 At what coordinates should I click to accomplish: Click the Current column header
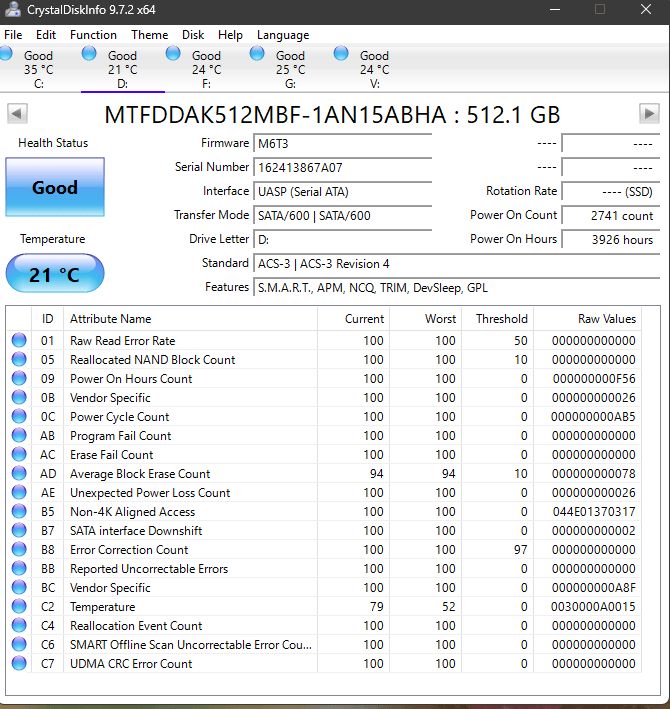(x=353, y=319)
